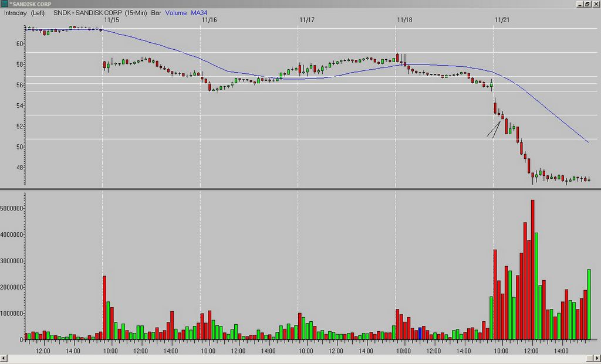This screenshot has width=601, height=364.
Task: Click the 54 price axis label
Action: click(x=20, y=106)
